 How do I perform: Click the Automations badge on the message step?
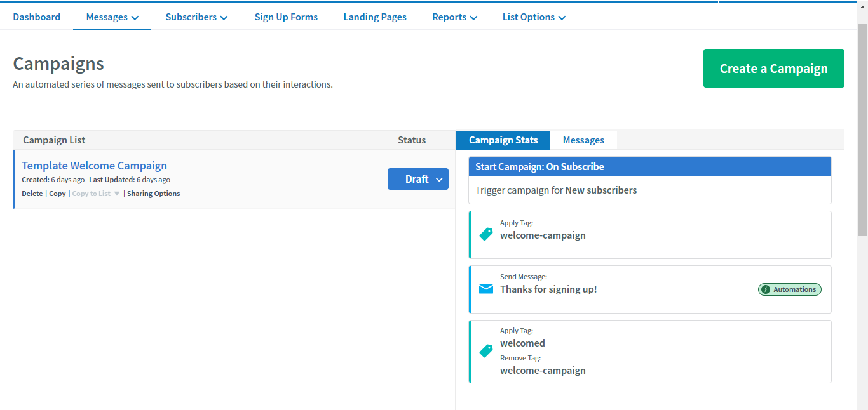(x=790, y=289)
